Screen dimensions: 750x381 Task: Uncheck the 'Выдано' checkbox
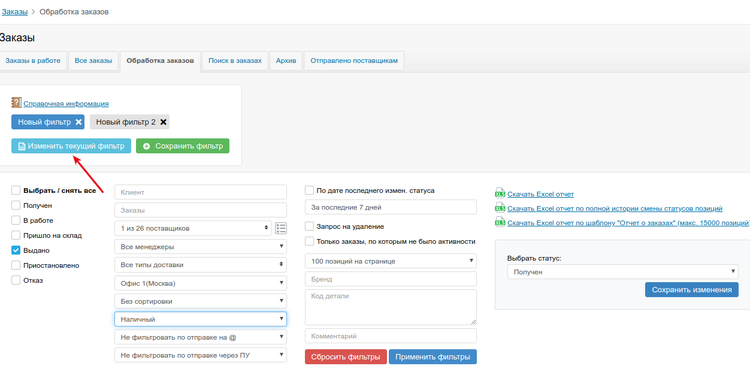16,250
